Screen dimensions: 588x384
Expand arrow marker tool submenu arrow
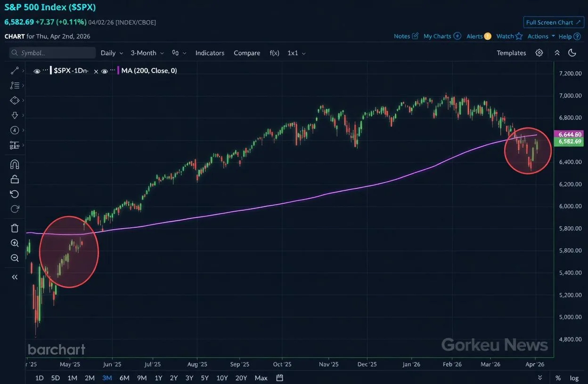click(24, 115)
